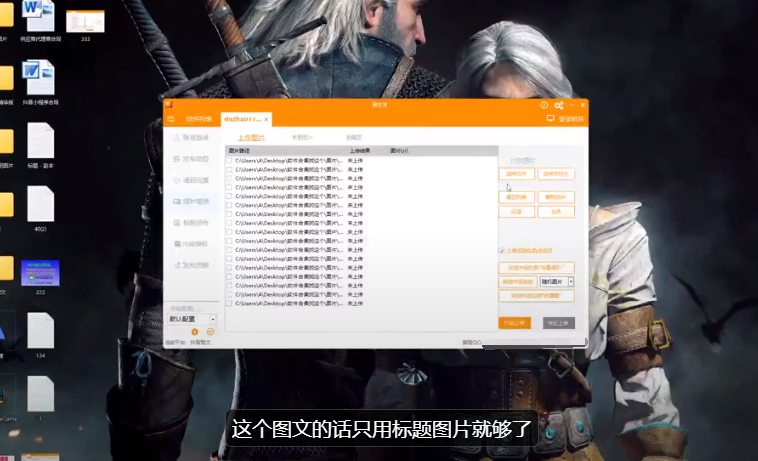This screenshot has width=758, height=461.
Task: Click the orange 开始上传 button
Action: [x=515, y=323]
